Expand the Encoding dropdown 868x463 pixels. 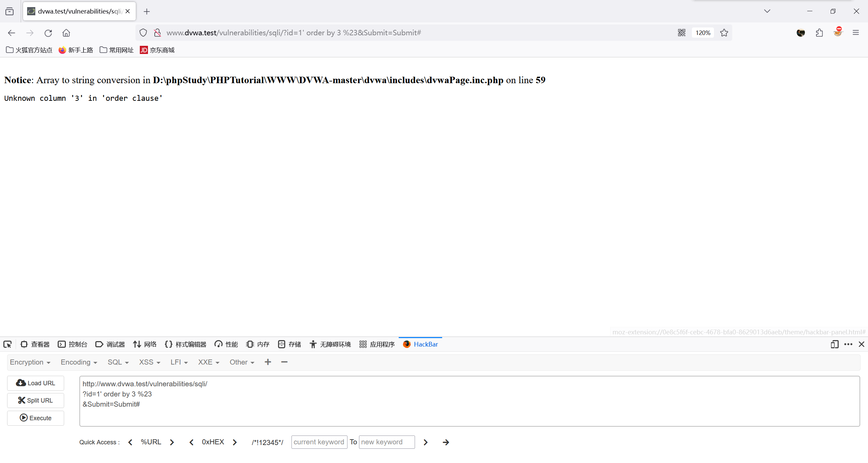click(x=79, y=362)
